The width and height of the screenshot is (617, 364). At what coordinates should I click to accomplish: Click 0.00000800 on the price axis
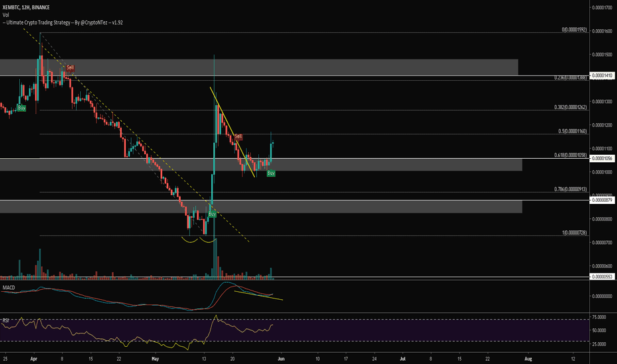click(602, 219)
